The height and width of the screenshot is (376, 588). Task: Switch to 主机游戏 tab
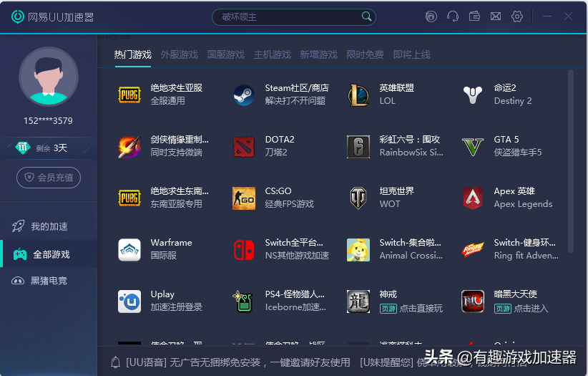pos(273,55)
